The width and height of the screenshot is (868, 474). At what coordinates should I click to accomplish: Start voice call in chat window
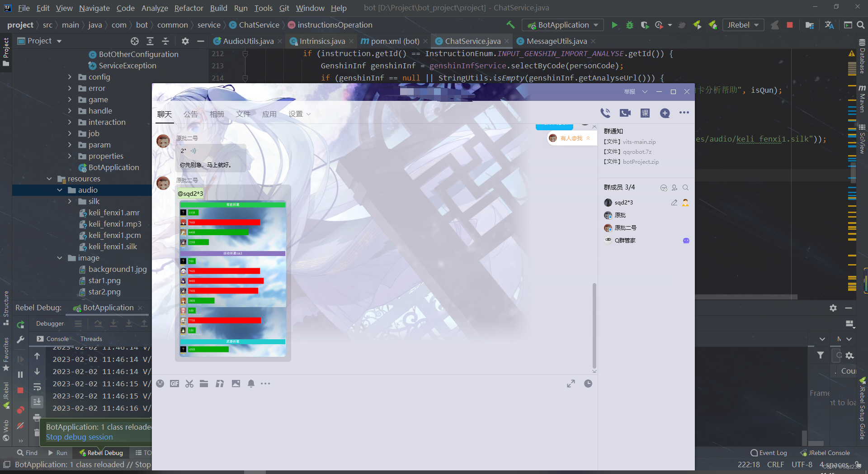click(x=605, y=113)
